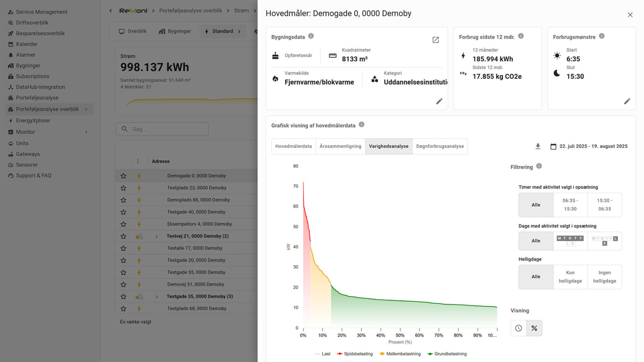644x362 pixels.
Task: Close the Hovedmåler detail panel
Action: 630,15
